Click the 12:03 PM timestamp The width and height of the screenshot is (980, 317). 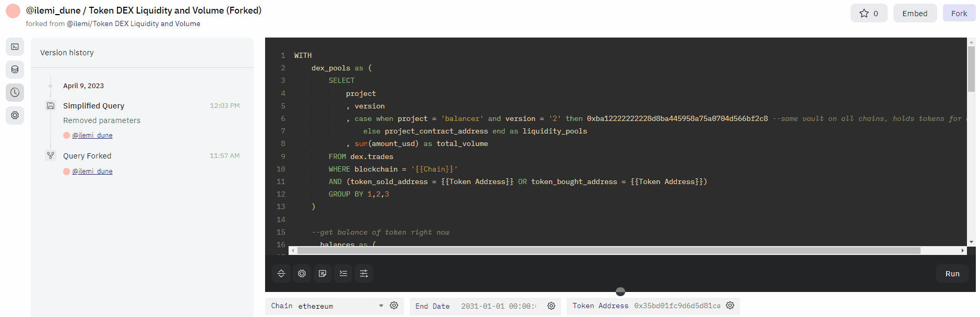(x=225, y=105)
